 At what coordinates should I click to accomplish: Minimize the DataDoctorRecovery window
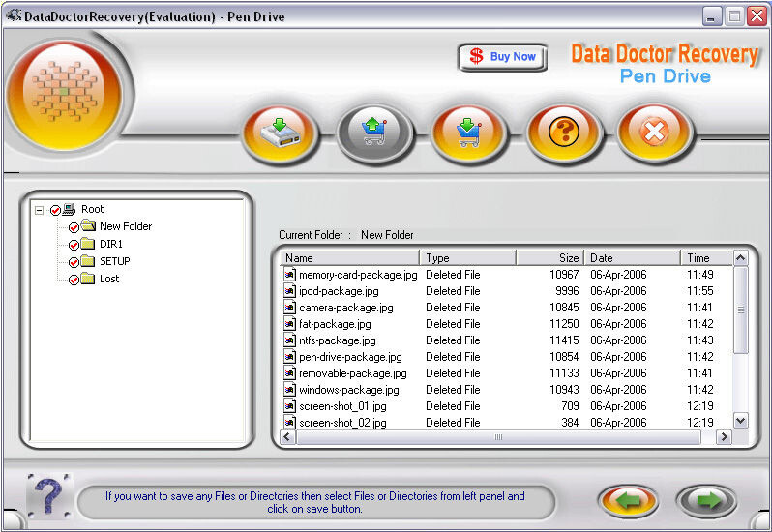[711, 16]
